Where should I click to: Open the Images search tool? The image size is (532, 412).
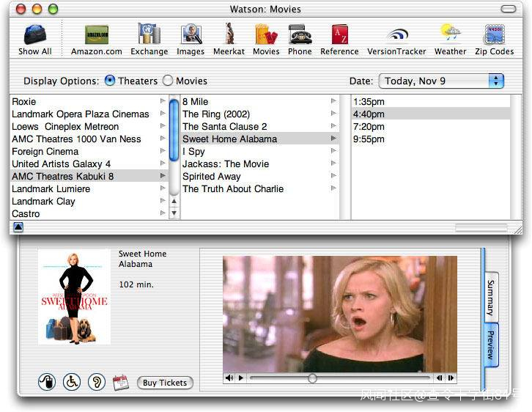click(x=191, y=40)
